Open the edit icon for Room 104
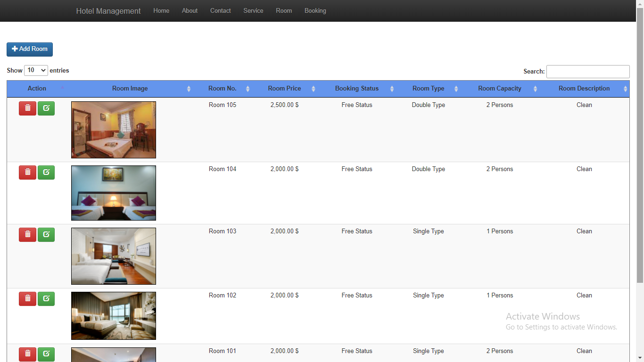Viewport: 644px width, 362px height. pos(46,172)
